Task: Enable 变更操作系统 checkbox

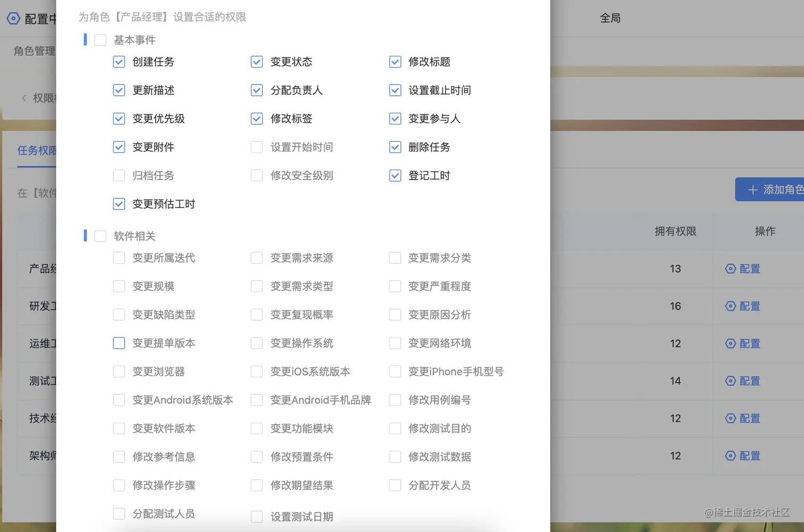Action: point(257,343)
